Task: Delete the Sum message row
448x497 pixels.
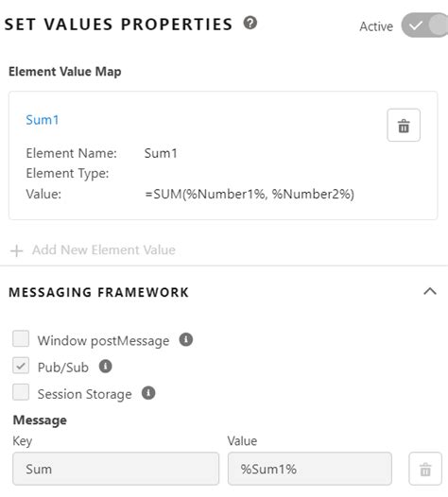Action: (425, 469)
